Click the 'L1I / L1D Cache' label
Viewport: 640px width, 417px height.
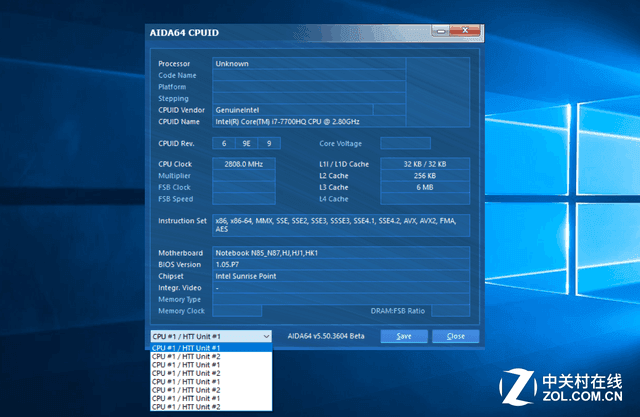[344, 164]
